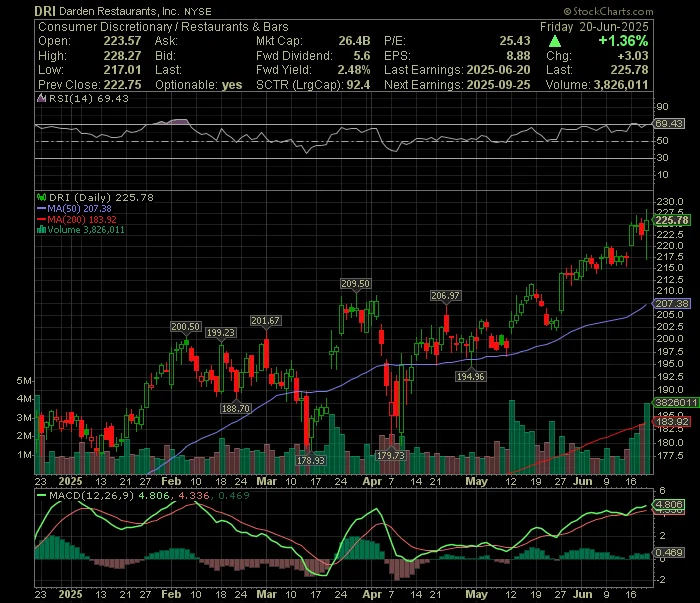Screen dimensions: 700x603
Task: Click the 199.23 peak price annotation
Action: click(x=221, y=333)
